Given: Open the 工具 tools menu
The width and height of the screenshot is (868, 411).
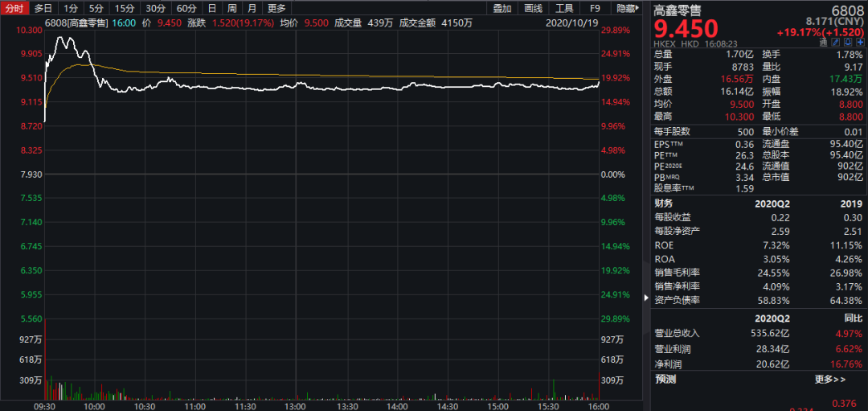Looking at the screenshot, I should coord(564,8).
